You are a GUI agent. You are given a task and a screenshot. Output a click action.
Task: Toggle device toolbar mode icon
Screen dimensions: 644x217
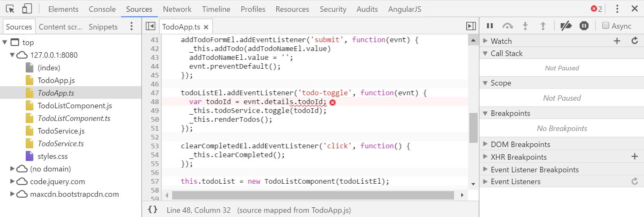27,9
